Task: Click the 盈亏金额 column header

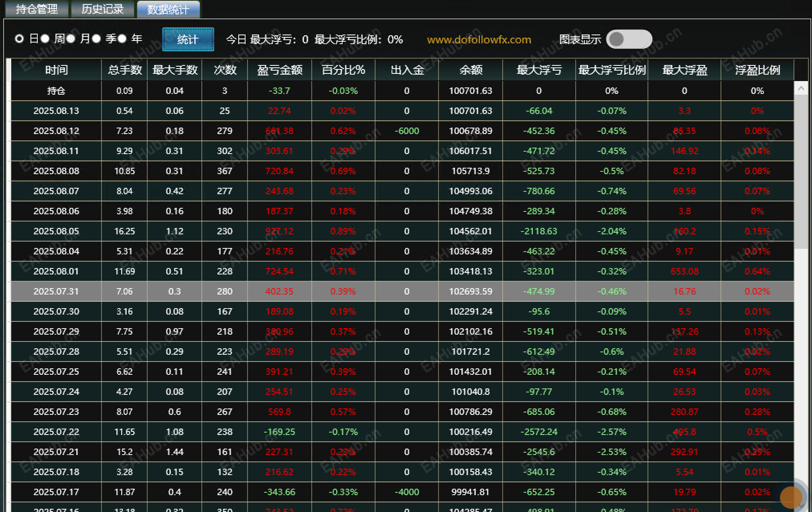Action: 279,70
